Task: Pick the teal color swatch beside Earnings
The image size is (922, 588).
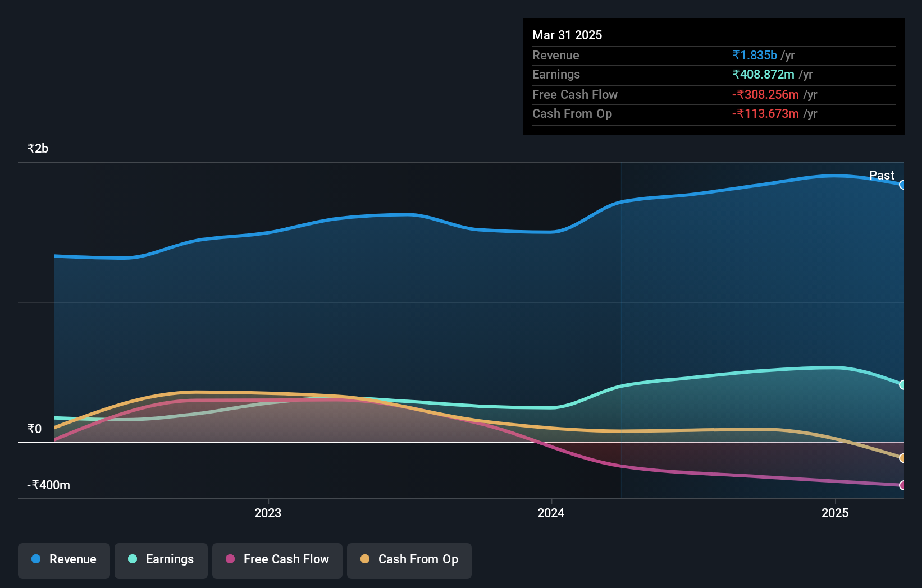Action: [131, 559]
